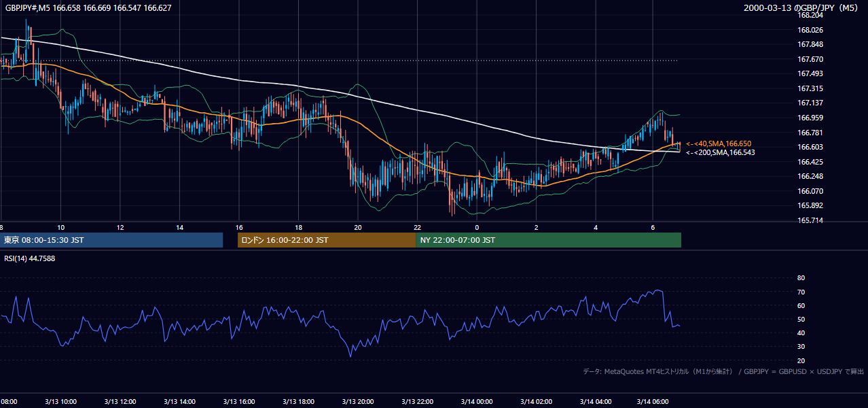Click price axis value 167.315
Screen dimensions: 868x408
pyautogui.click(x=810, y=88)
